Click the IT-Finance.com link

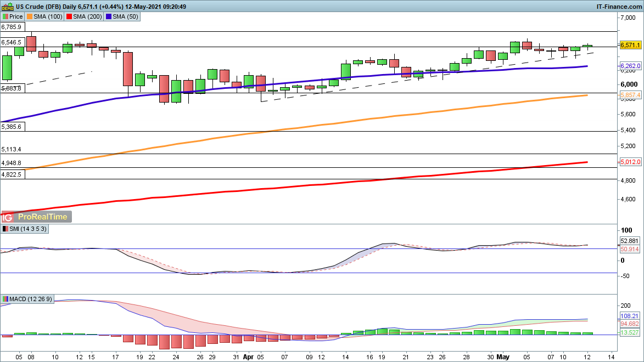click(x=619, y=7)
